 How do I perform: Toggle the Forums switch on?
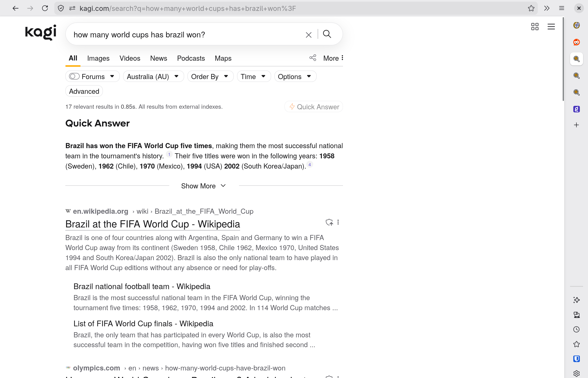tap(74, 76)
